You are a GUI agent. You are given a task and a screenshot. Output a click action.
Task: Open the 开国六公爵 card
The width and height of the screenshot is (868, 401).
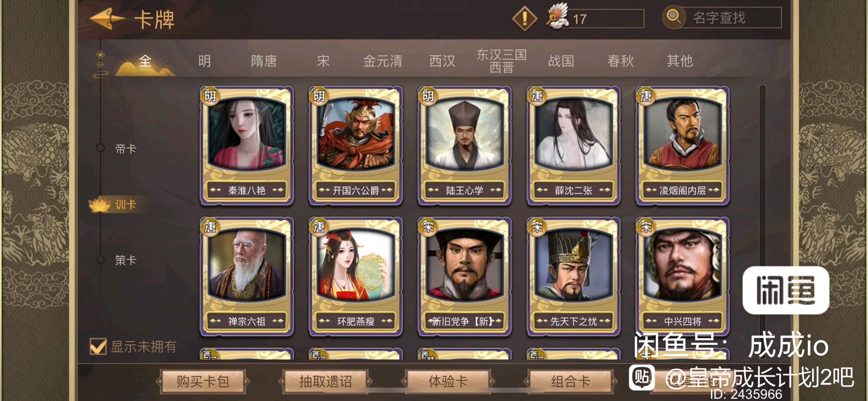coord(356,146)
